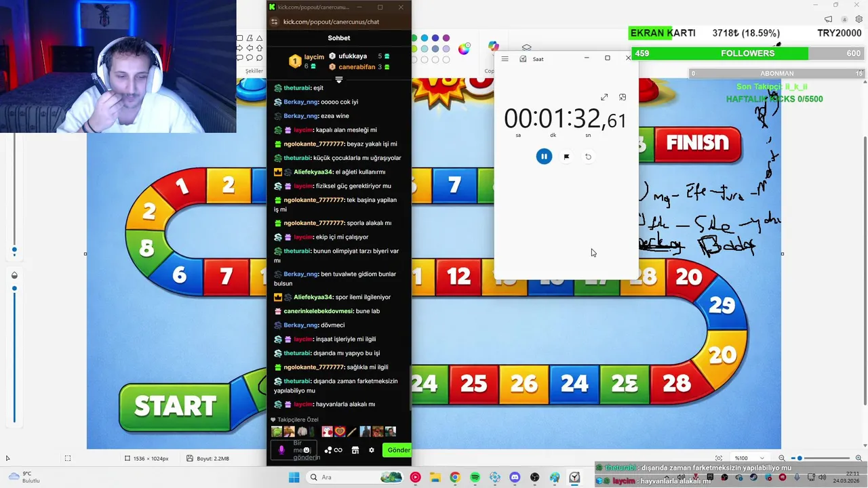The height and width of the screenshot is (488, 868).
Task: Select the rectangle shape in Paint Şekiller
Action: click(x=240, y=39)
